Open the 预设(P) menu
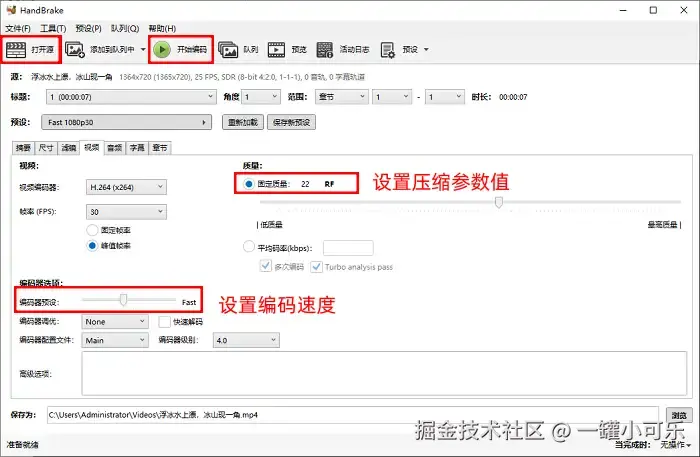Viewport: 700px width, 457px height. click(88, 29)
